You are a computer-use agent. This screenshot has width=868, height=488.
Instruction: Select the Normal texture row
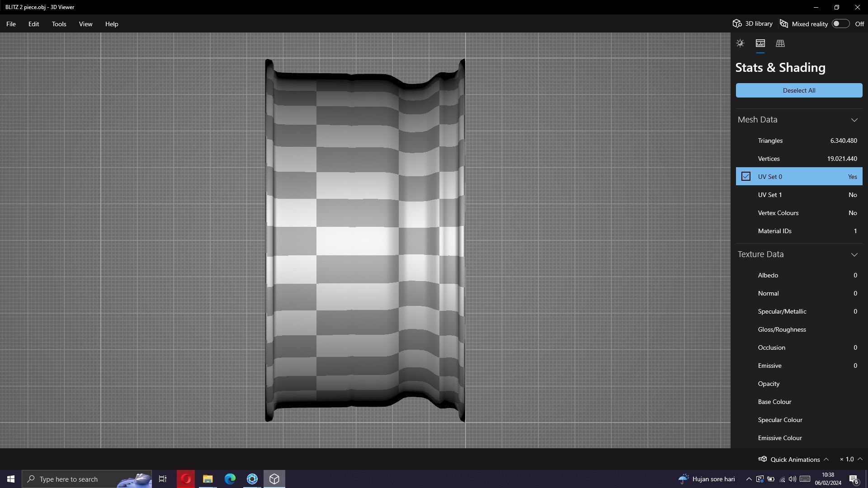pyautogui.click(x=799, y=293)
